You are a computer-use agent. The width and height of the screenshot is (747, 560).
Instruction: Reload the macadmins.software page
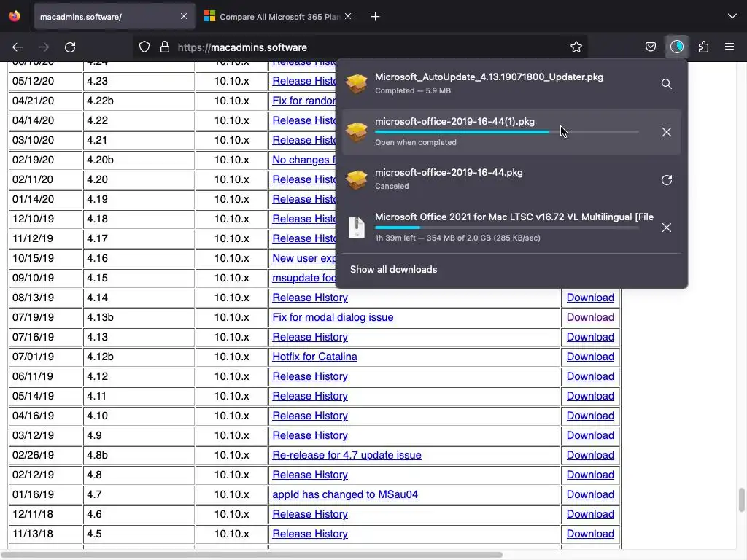(70, 47)
